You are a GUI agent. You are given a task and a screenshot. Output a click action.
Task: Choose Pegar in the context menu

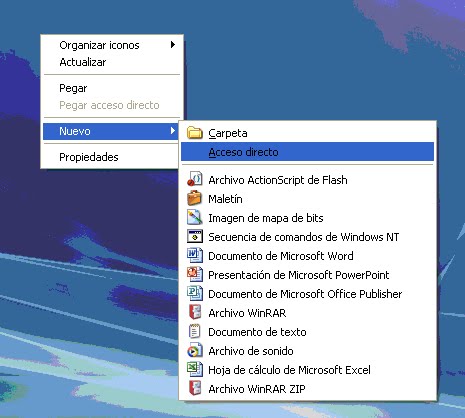click(111, 88)
